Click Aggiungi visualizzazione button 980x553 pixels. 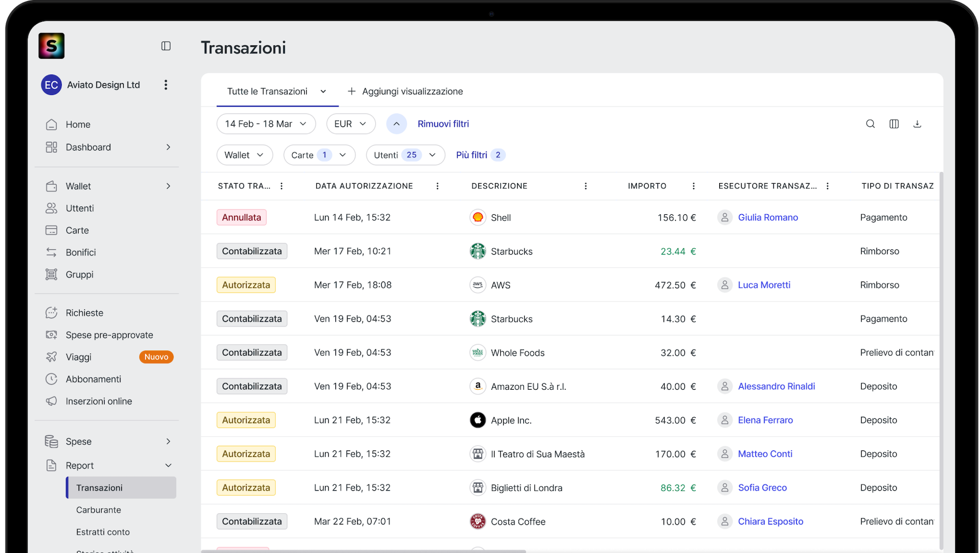click(x=405, y=91)
